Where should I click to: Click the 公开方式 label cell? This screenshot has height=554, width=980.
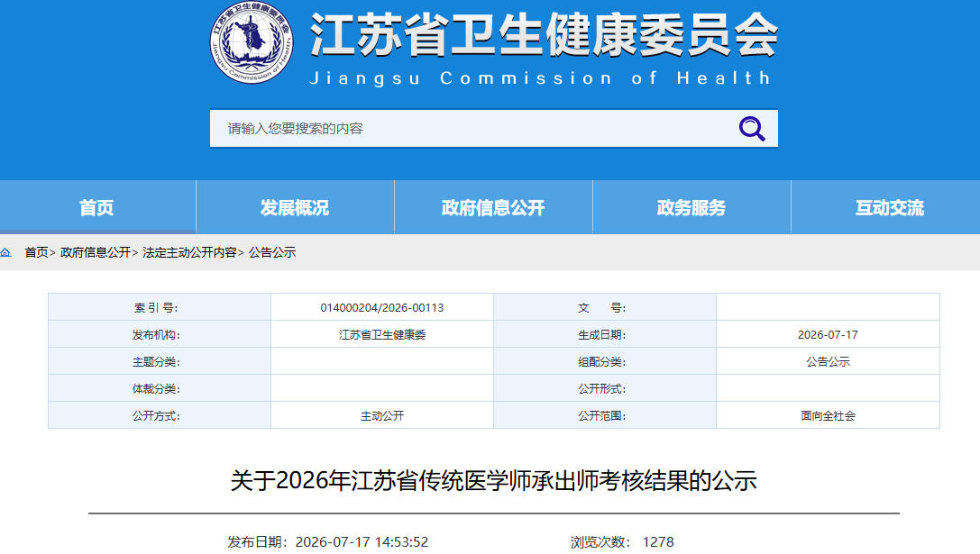point(160,414)
